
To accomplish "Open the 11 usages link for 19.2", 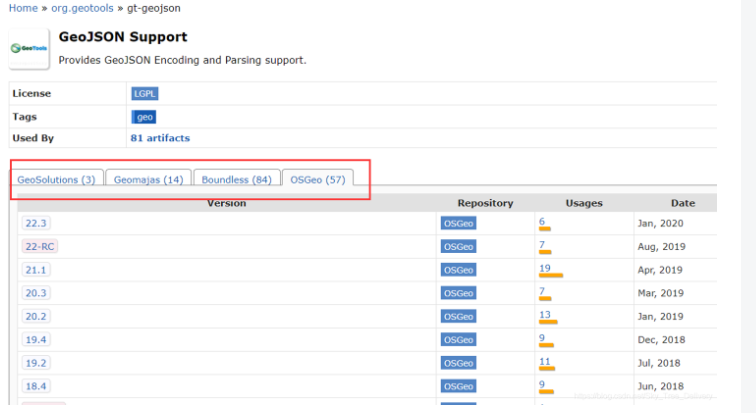I will pos(545,361).
